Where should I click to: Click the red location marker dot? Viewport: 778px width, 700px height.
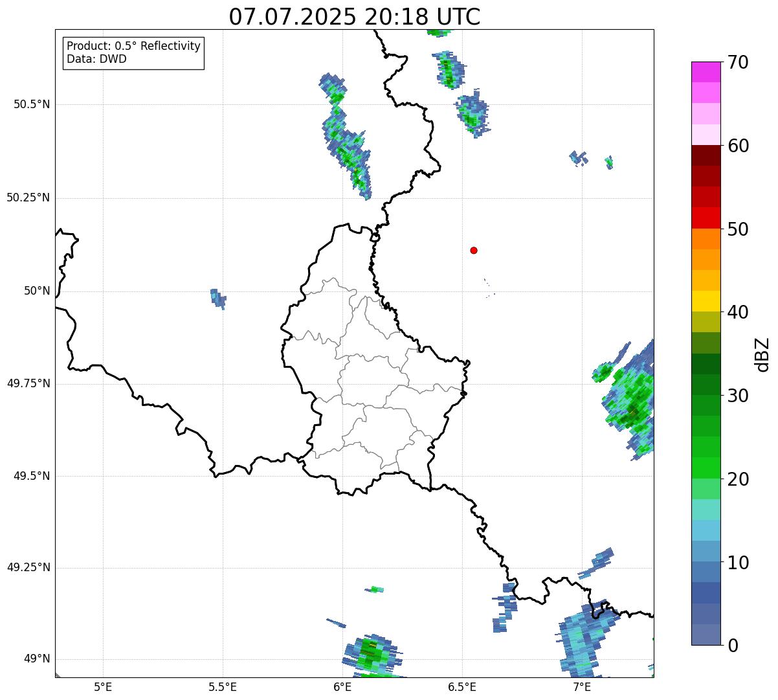tap(474, 250)
